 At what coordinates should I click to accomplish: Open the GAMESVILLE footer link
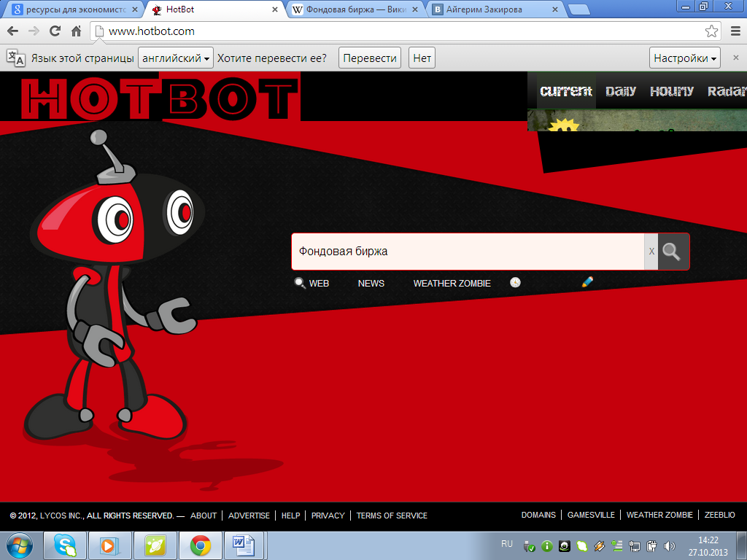click(591, 515)
